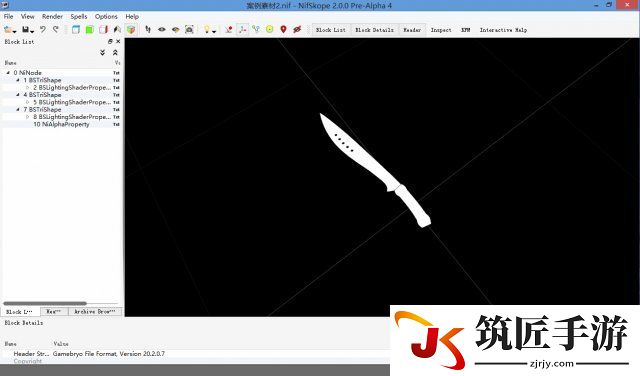Open the lightbulb lighting dropdown arrow
The width and height of the screenshot is (640, 376).
(214, 31)
